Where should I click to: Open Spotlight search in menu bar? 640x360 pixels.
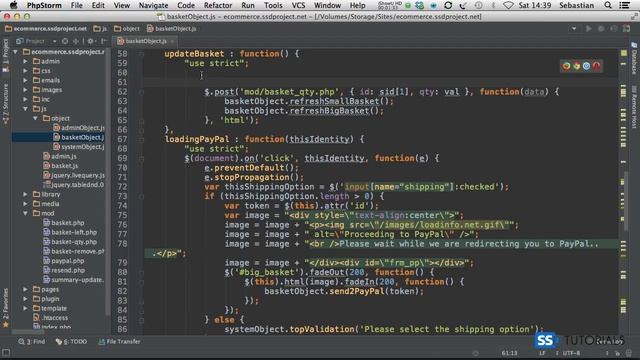click(608, 5)
